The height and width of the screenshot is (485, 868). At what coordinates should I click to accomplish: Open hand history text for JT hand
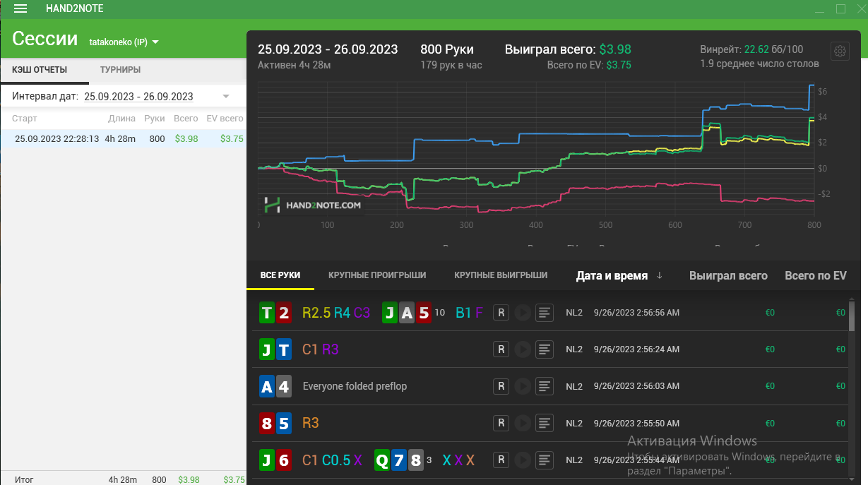pos(544,349)
